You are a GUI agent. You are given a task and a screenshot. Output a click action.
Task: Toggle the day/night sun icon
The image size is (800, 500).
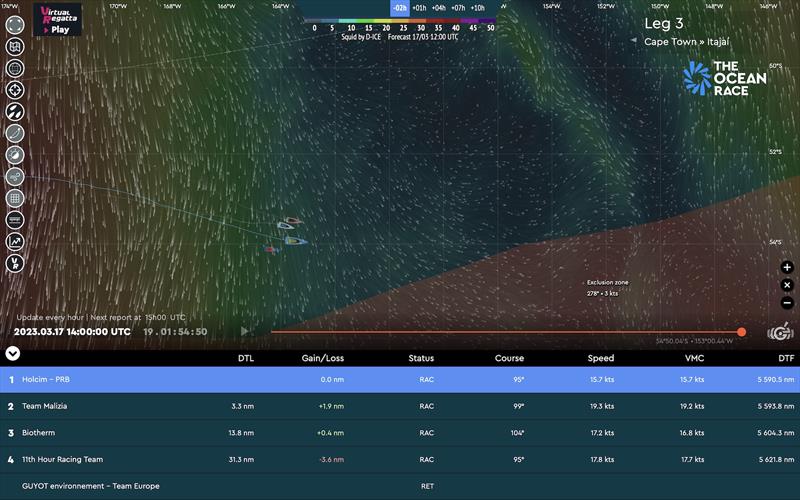point(15,155)
